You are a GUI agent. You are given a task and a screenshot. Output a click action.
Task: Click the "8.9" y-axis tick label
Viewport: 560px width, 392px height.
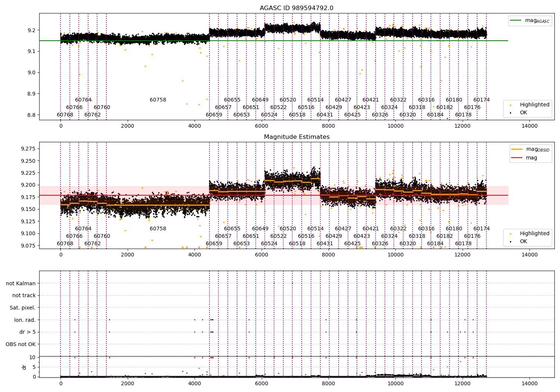point(31,94)
